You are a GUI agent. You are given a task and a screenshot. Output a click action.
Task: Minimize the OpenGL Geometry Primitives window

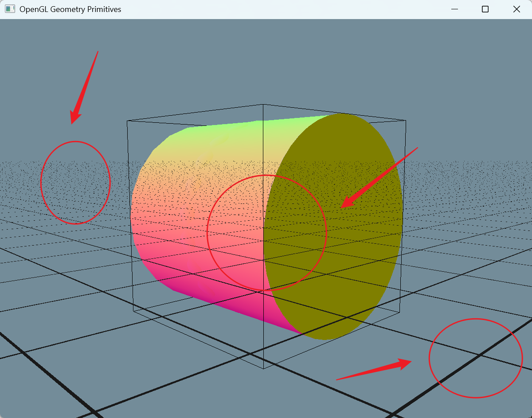[x=454, y=9]
